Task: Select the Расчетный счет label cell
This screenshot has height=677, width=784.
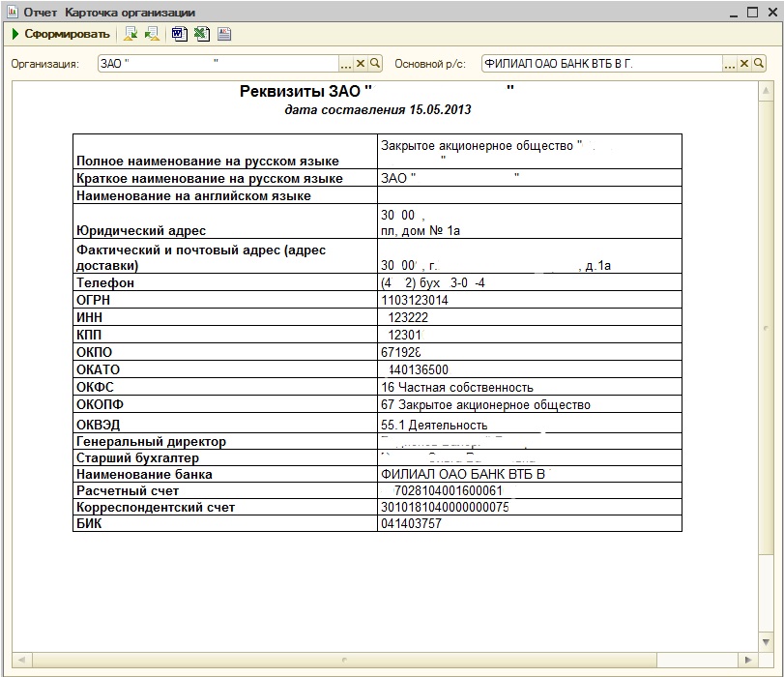Action: pos(225,491)
